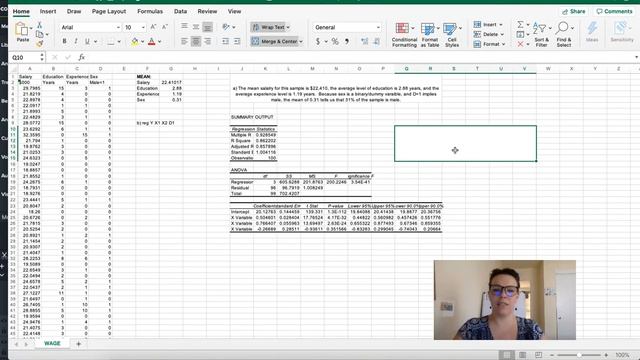The height and width of the screenshot is (360, 640).
Task: Expand the font color dropdown arrow
Action: click(160, 42)
